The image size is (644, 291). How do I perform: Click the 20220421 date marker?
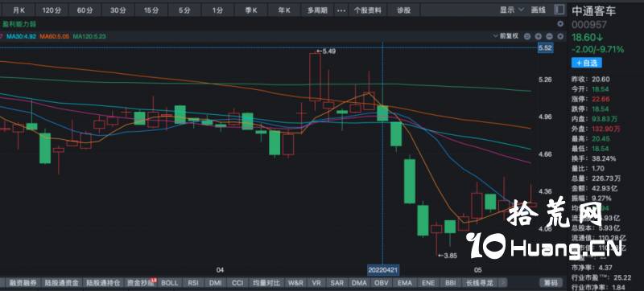[x=383, y=270]
